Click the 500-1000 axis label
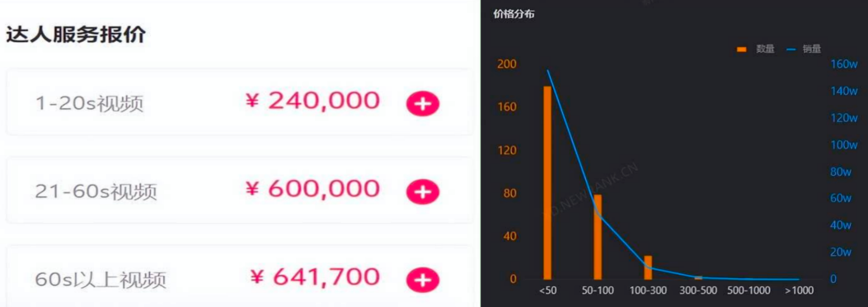The width and height of the screenshot is (868, 307). (748, 291)
